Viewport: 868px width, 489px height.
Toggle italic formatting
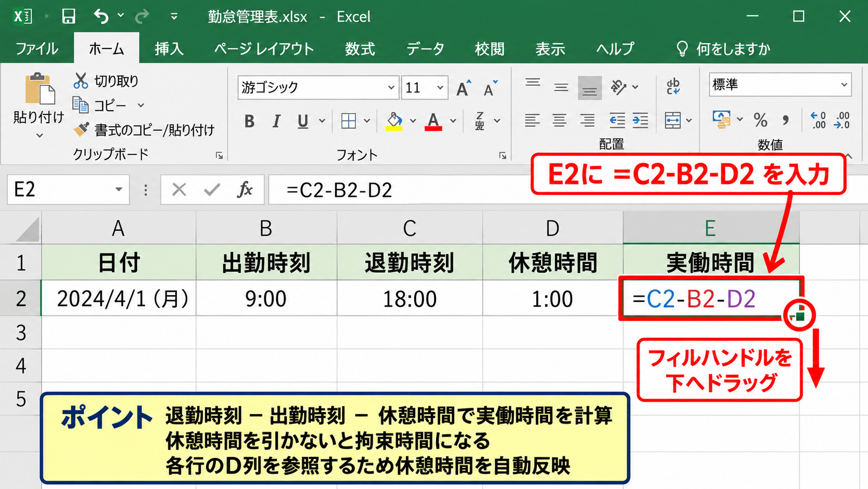276,121
